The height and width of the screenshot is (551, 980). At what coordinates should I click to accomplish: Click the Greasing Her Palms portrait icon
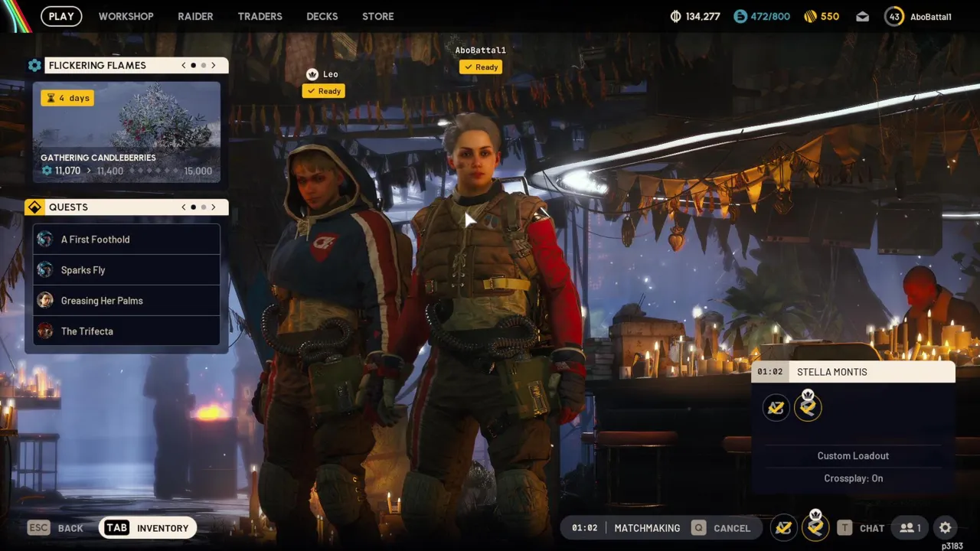pos(45,301)
